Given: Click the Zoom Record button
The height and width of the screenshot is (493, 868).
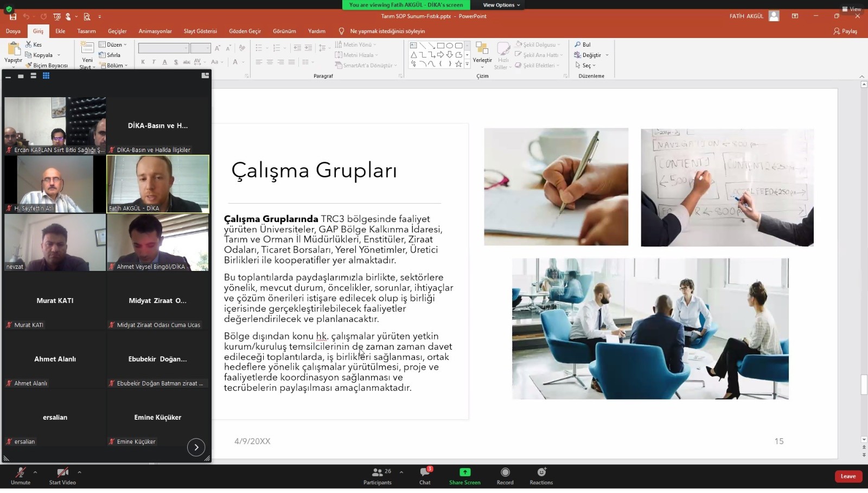Looking at the screenshot, I should 505,476.
